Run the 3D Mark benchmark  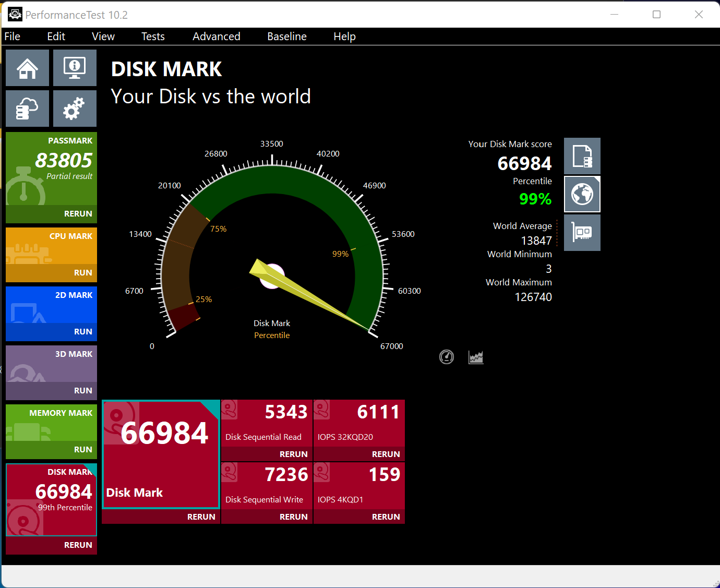[x=82, y=391]
